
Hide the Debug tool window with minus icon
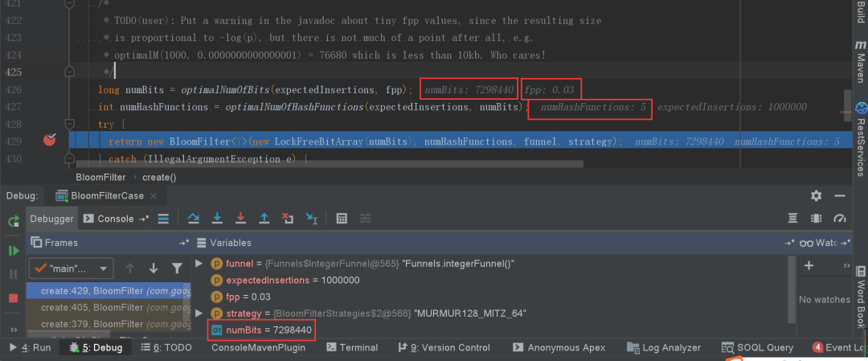tap(840, 196)
